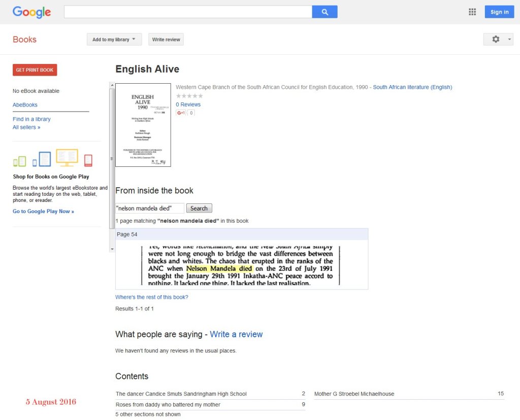
Task: Open the South African literature (English) link
Action: pyautogui.click(x=412, y=87)
